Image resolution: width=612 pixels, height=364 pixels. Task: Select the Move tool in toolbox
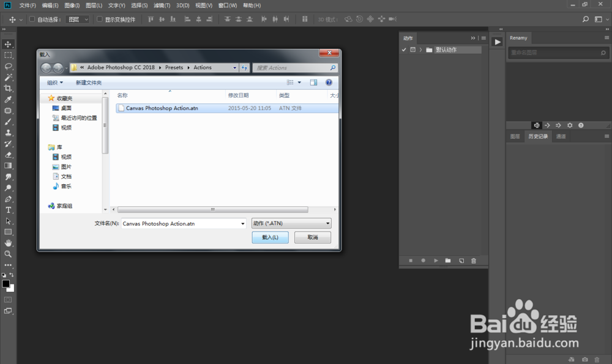coord(8,44)
